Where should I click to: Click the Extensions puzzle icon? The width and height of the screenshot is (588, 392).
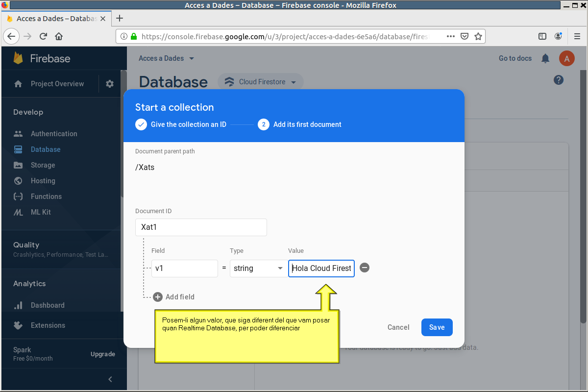(x=18, y=325)
